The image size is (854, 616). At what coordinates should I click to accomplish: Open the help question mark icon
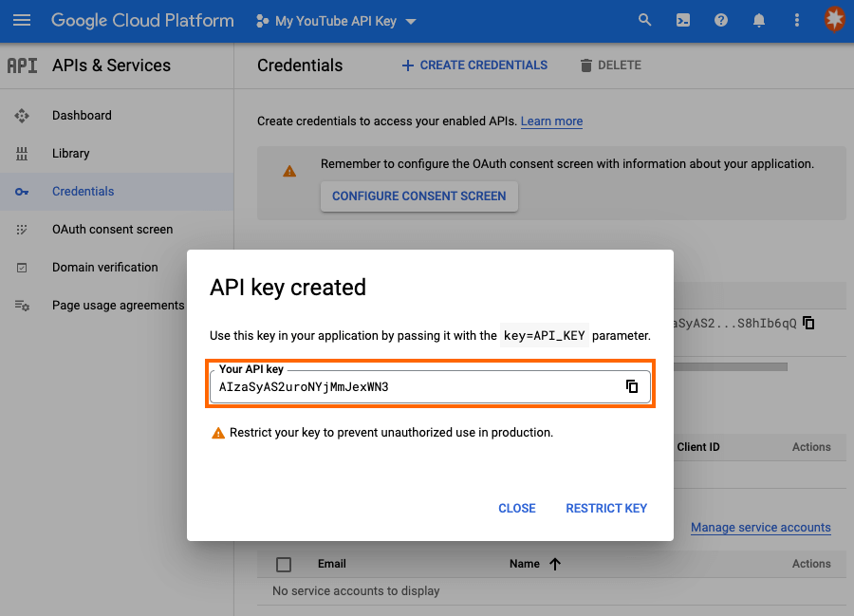(721, 21)
